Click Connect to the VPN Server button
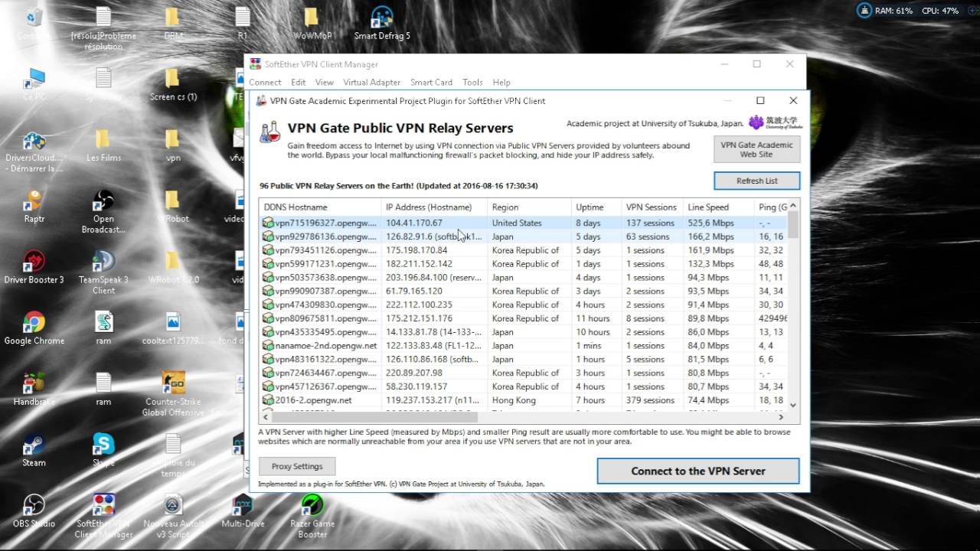The height and width of the screenshot is (551, 980). pos(698,471)
